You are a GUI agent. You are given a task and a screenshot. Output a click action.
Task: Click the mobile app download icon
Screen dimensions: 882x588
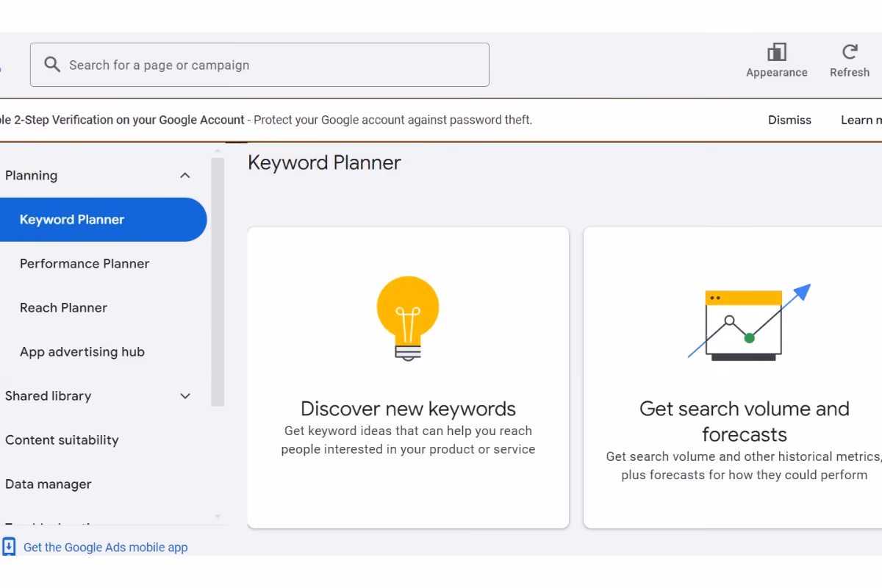coord(9,547)
